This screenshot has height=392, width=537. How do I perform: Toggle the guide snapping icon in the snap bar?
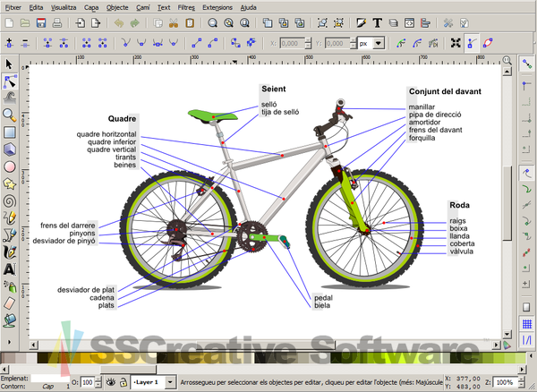click(x=527, y=339)
